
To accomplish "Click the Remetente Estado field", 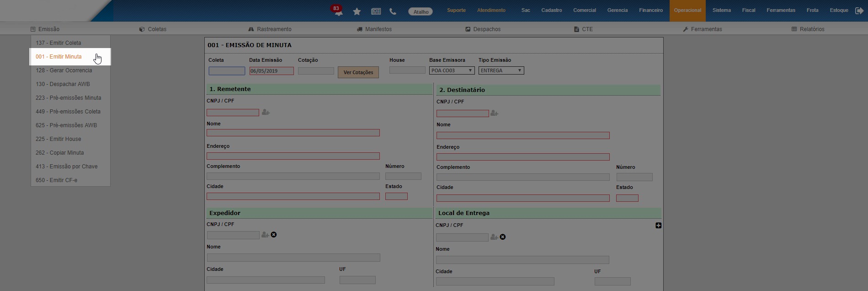I will pyautogui.click(x=396, y=196).
